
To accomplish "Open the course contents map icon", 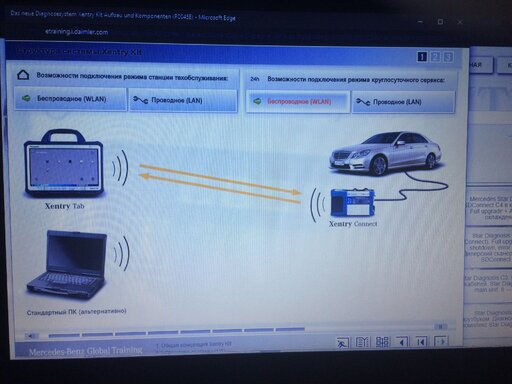I will [382, 342].
